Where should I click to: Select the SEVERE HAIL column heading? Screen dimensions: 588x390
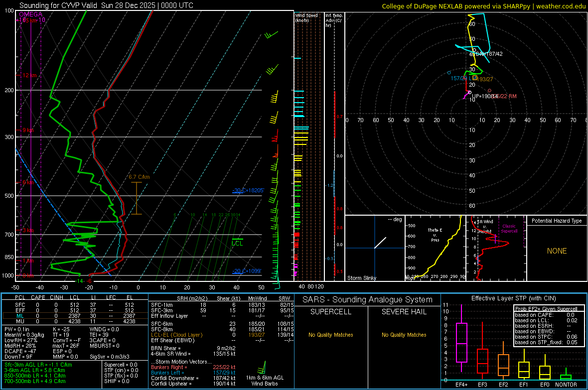pos(404,312)
